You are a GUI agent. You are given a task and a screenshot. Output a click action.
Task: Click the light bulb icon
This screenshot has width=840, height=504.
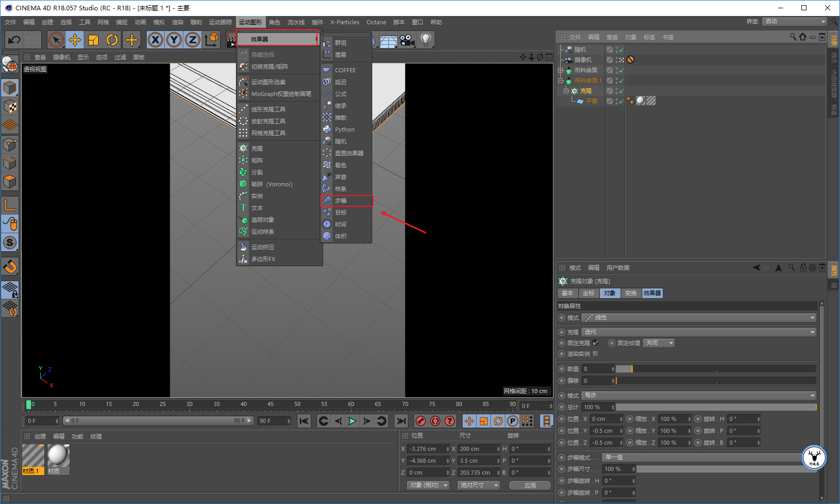point(426,40)
